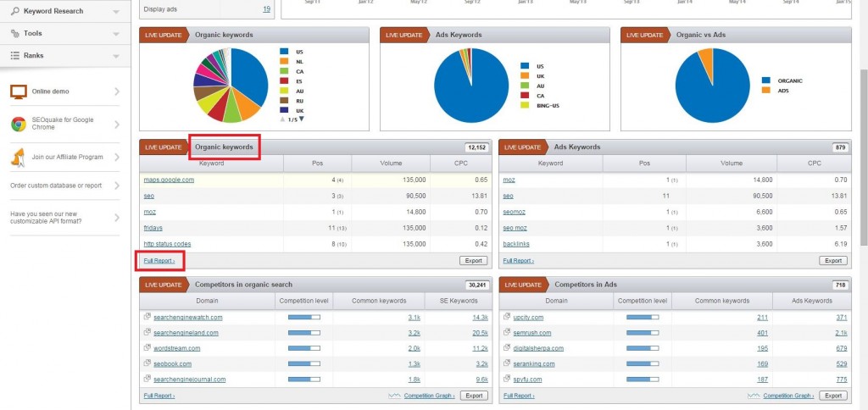
Task: Click the 30,241 competitors count badge
Action: pos(476,285)
